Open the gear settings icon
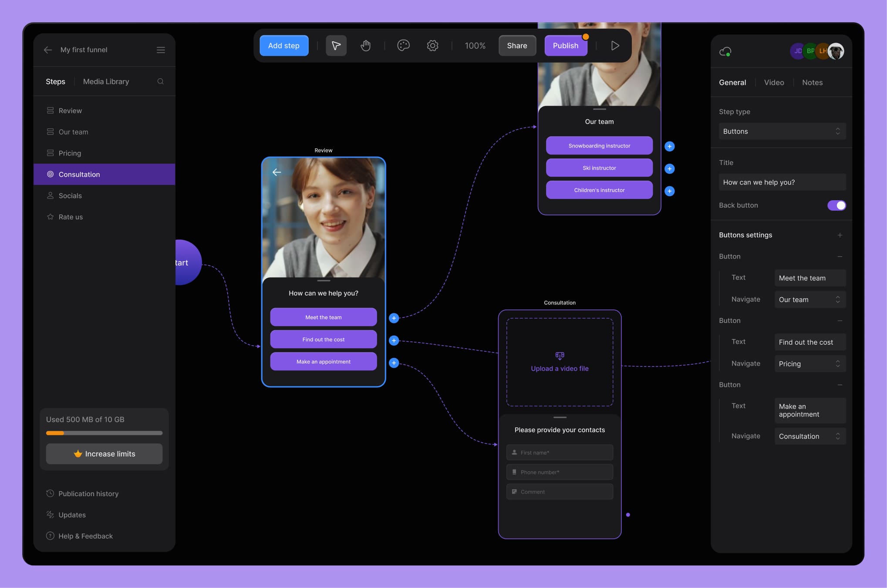Image resolution: width=887 pixels, height=588 pixels. [432, 46]
